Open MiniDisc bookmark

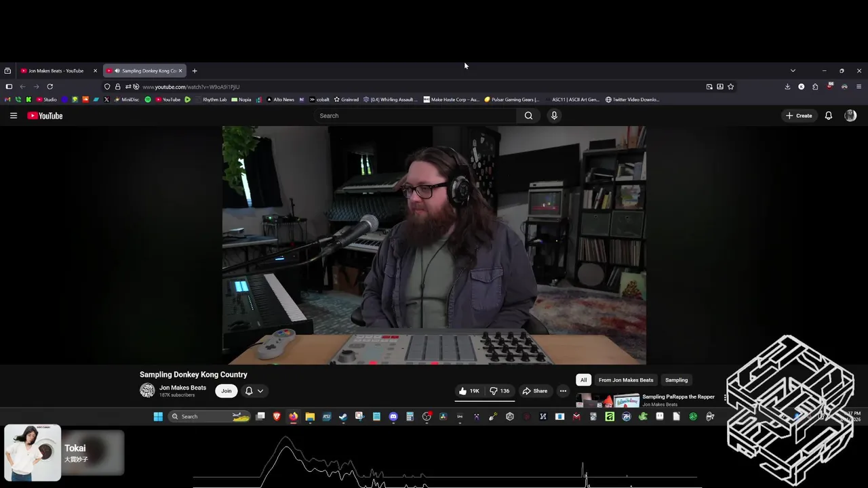click(x=126, y=100)
